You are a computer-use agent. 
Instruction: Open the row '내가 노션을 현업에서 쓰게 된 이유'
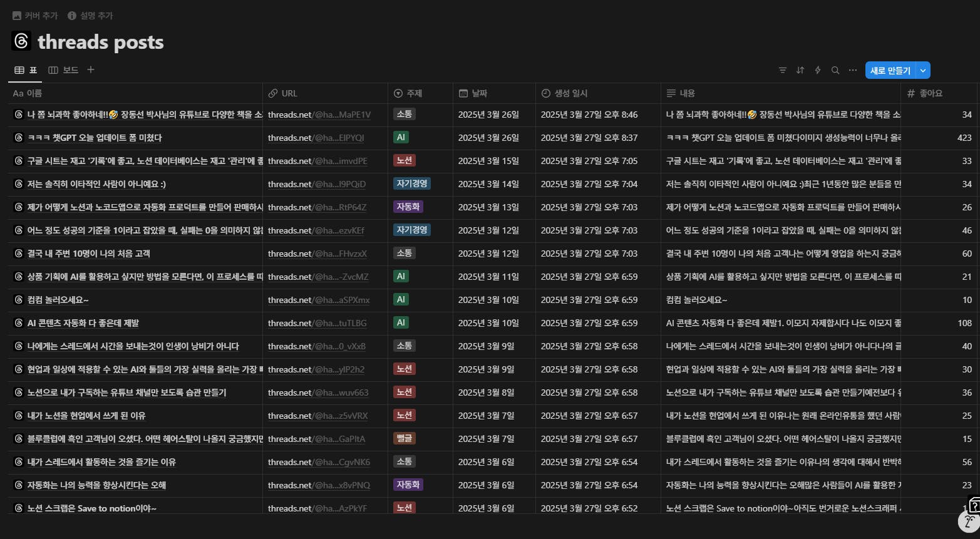click(86, 416)
